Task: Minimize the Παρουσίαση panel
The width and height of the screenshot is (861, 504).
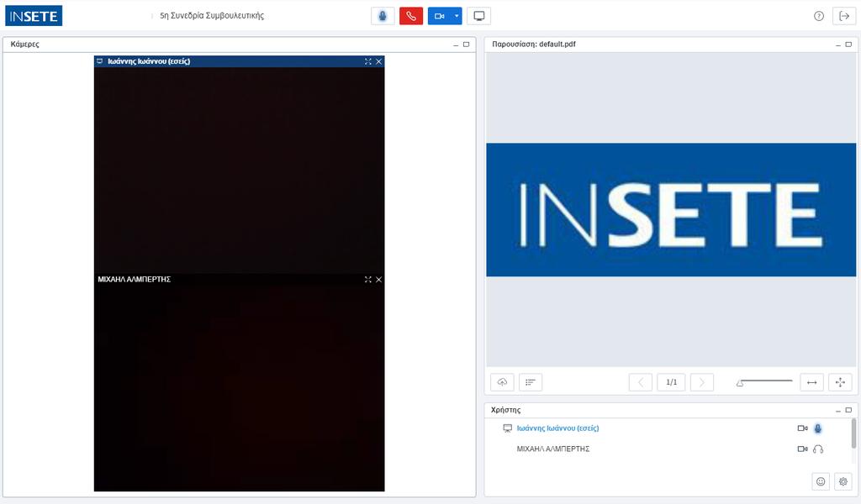Action: (x=838, y=45)
